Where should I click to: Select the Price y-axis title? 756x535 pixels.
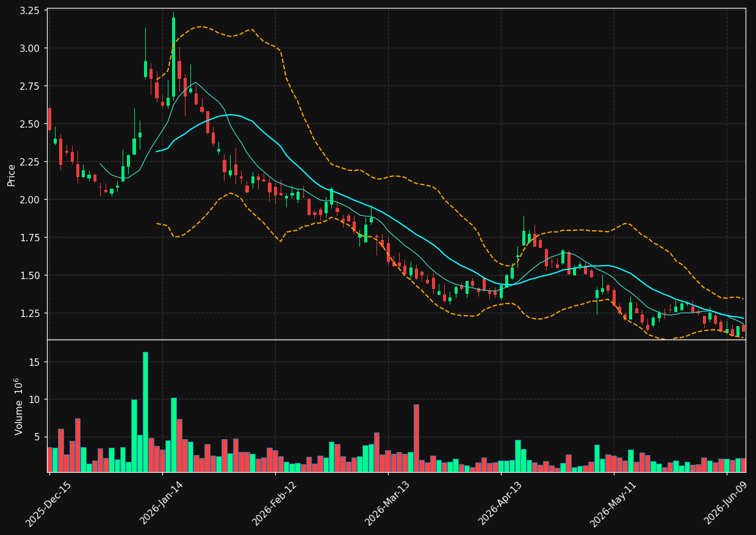click(x=12, y=175)
